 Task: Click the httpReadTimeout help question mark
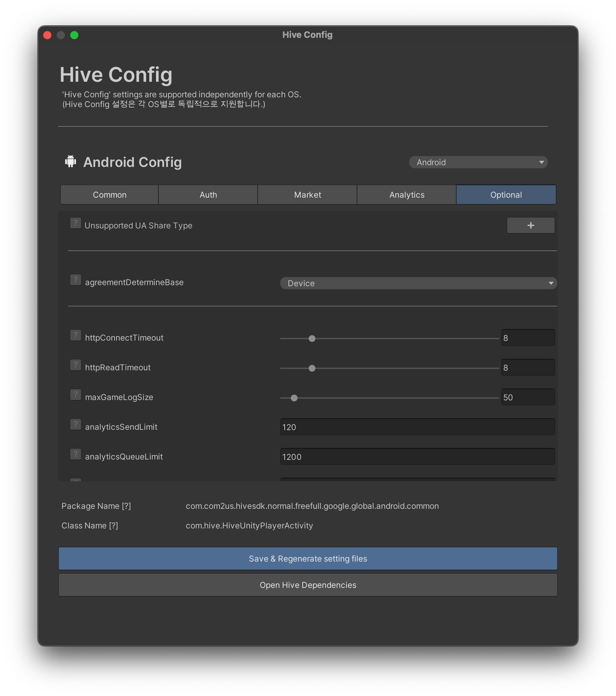tap(75, 365)
